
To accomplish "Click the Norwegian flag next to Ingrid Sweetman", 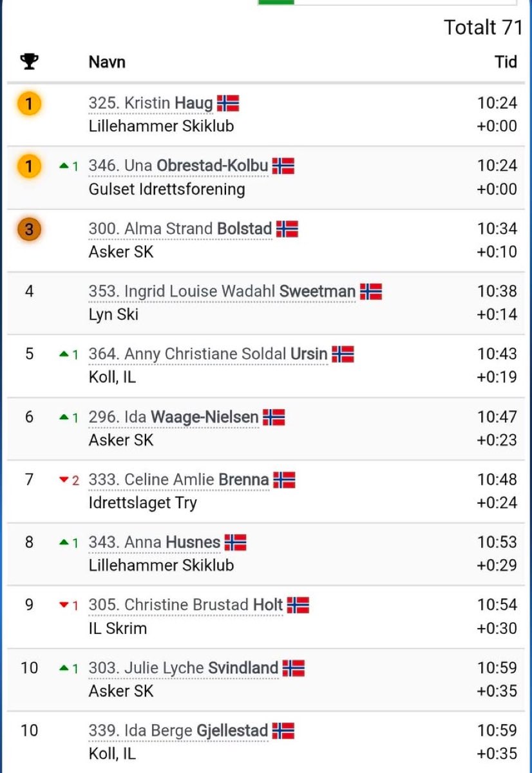I will (x=371, y=291).
